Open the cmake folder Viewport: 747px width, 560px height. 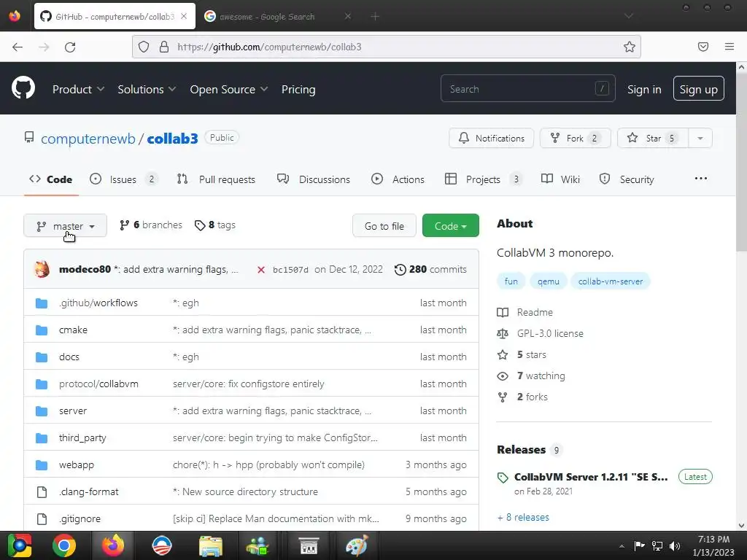73,330
